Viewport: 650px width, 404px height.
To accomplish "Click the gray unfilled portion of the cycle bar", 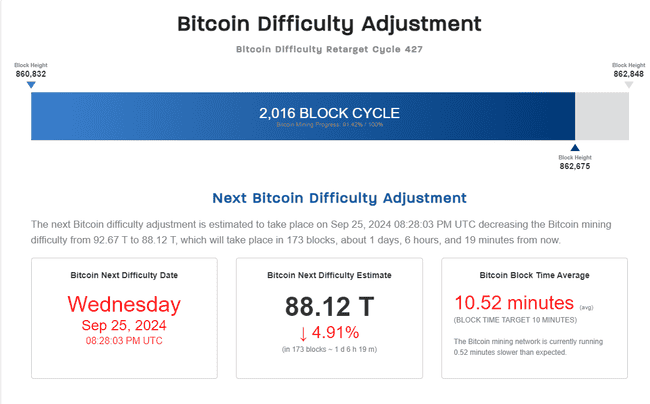I will (602, 115).
